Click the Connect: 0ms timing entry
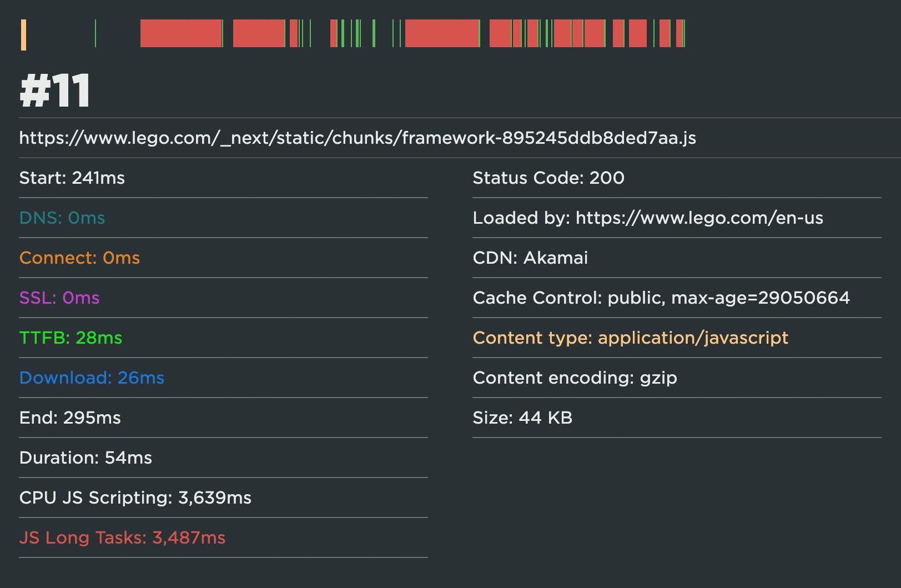 coord(79,258)
